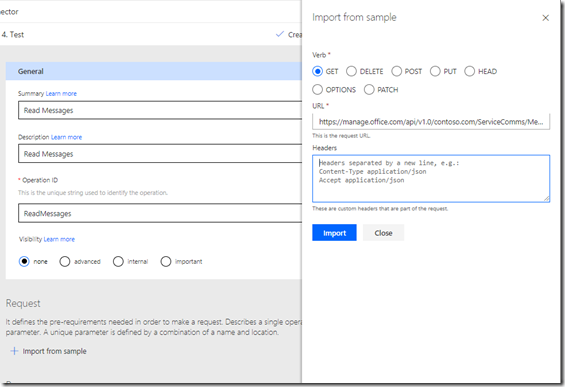This screenshot has height=387, width=565.
Task: Choose internal visibility option
Action: click(x=118, y=261)
